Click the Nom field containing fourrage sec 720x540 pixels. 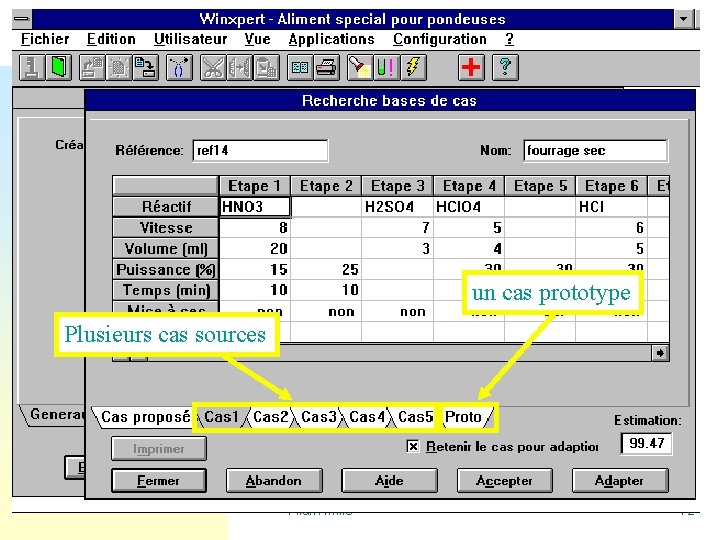(x=595, y=151)
